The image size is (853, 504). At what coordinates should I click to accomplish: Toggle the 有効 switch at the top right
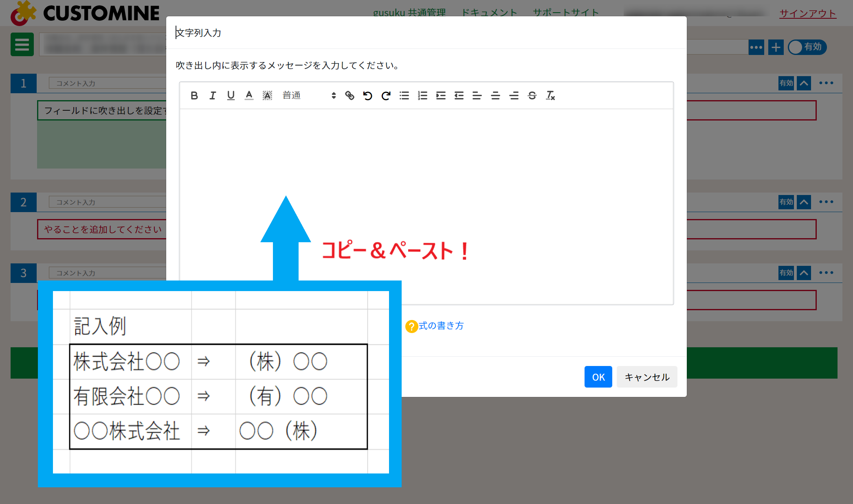pos(807,47)
